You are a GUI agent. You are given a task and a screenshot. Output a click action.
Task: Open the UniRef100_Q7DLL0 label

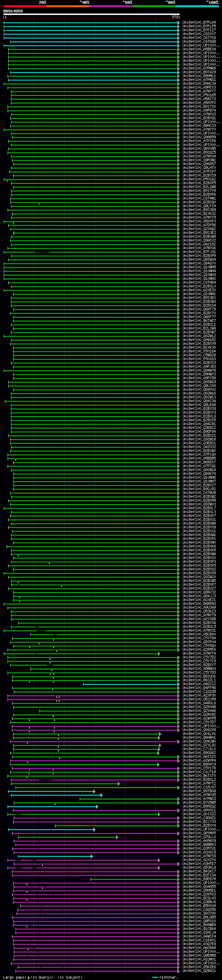pyautogui.click(x=199, y=837)
